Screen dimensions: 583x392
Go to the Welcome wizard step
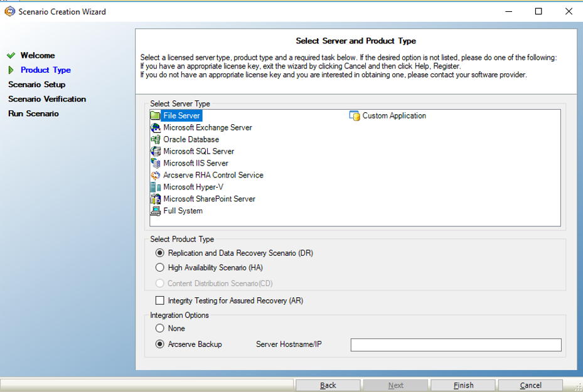[x=38, y=55]
